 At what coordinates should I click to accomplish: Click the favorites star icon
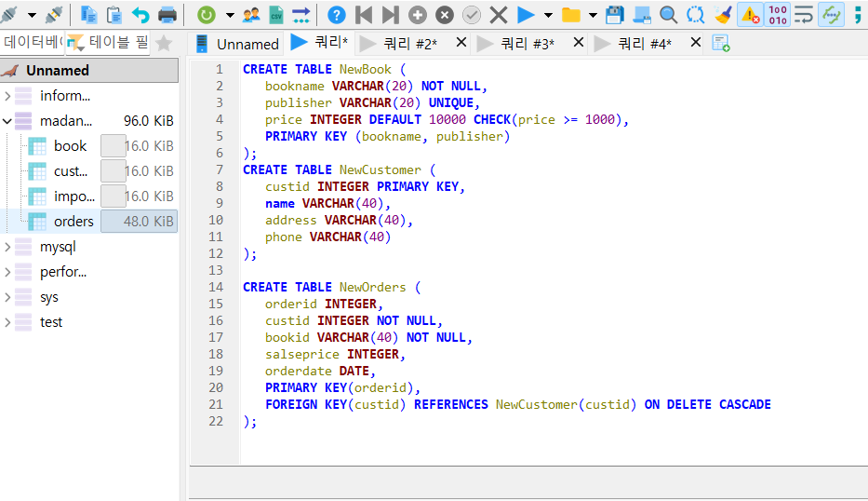tap(164, 43)
